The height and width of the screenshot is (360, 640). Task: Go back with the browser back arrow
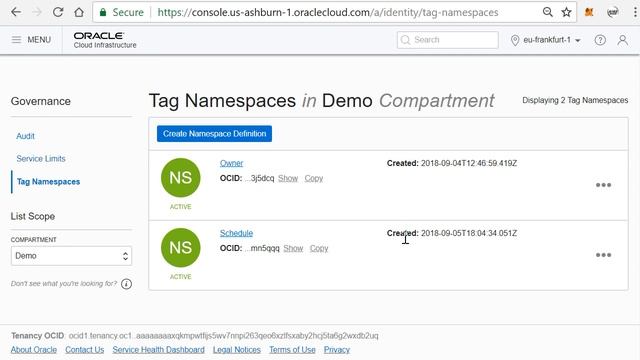[x=16, y=12]
